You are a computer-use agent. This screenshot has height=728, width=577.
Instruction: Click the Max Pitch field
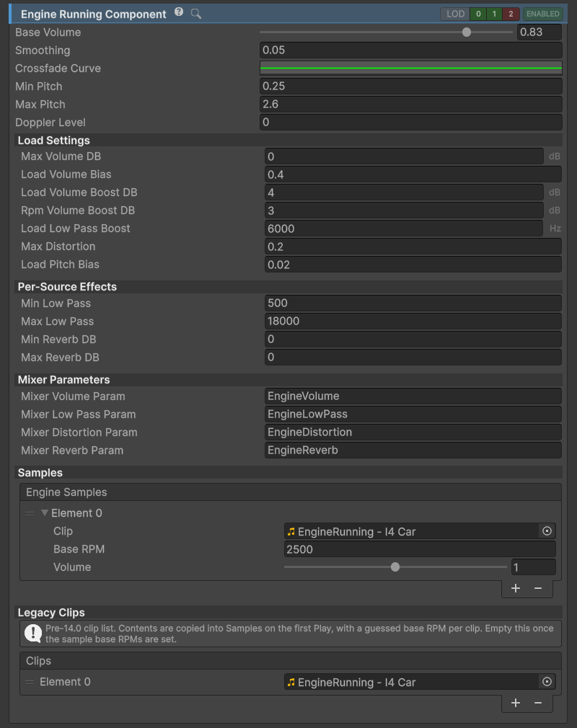(x=410, y=104)
